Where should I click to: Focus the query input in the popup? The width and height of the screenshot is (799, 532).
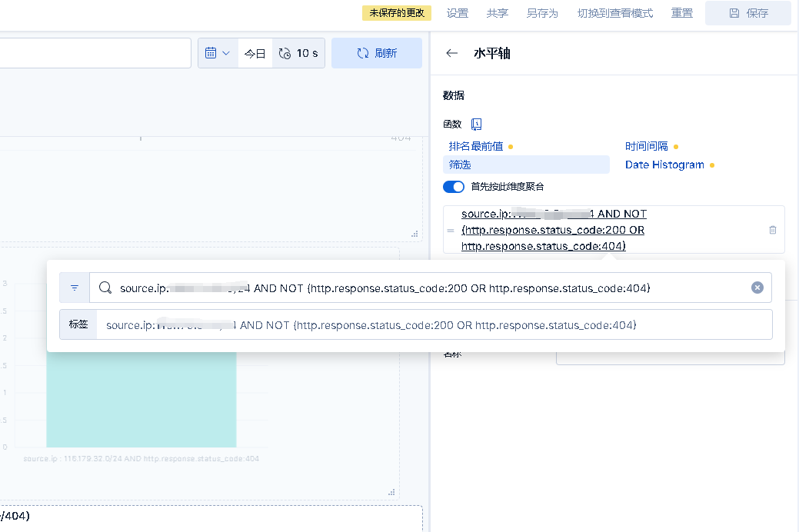(x=430, y=288)
